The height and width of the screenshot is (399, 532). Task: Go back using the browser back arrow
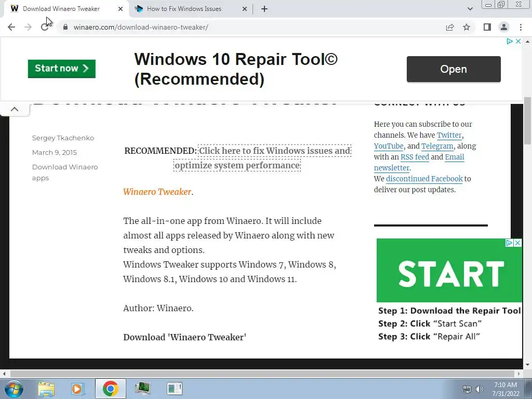[x=11, y=27]
